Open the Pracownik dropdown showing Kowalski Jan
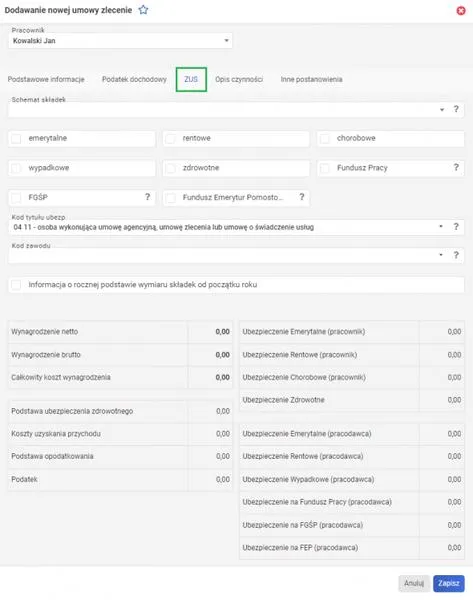 tap(120, 41)
